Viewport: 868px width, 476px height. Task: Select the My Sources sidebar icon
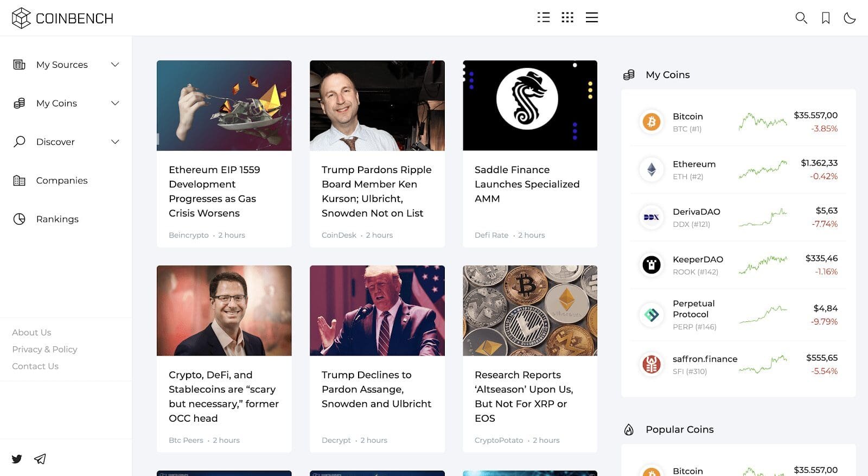pyautogui.click(x=19, y=65)
